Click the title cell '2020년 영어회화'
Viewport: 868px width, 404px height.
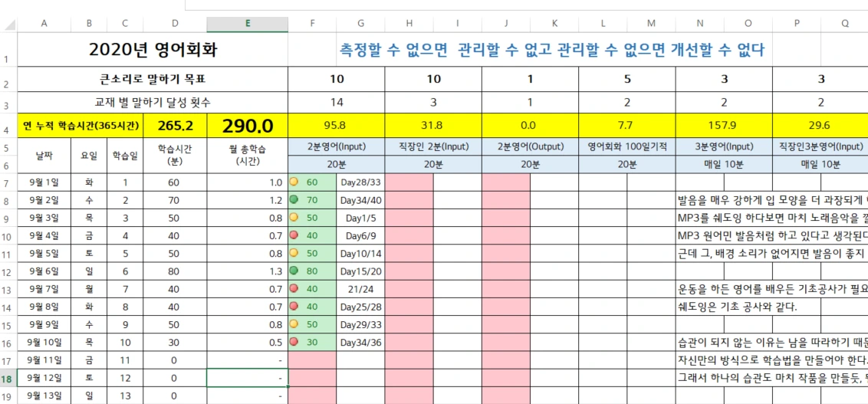click(153, 51)
